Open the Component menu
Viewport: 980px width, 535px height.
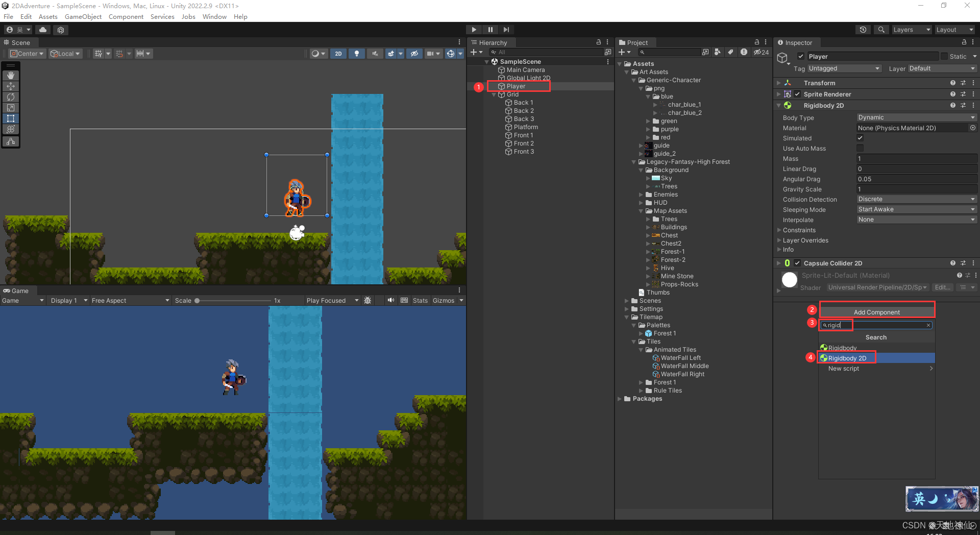126,17
